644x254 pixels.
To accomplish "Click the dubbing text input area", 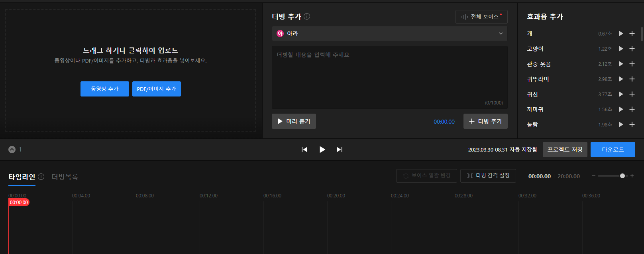I will point(390,77).
